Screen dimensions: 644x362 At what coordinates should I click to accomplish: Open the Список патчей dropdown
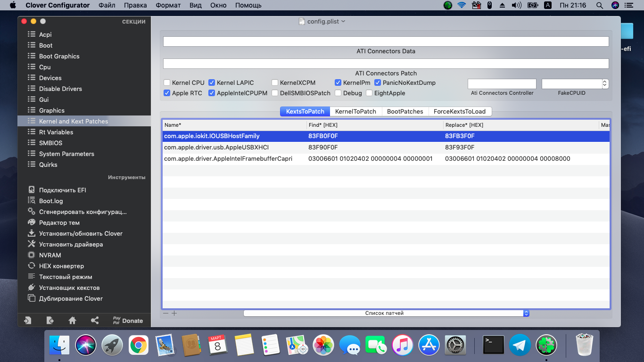coord(387,313)
